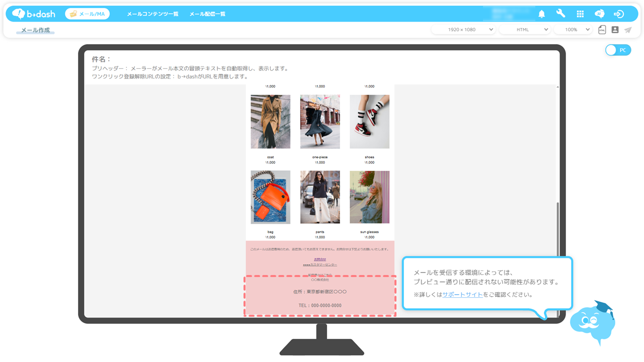Open the サポートサイト link
644x362 pixels.
[x=462, y=295]
